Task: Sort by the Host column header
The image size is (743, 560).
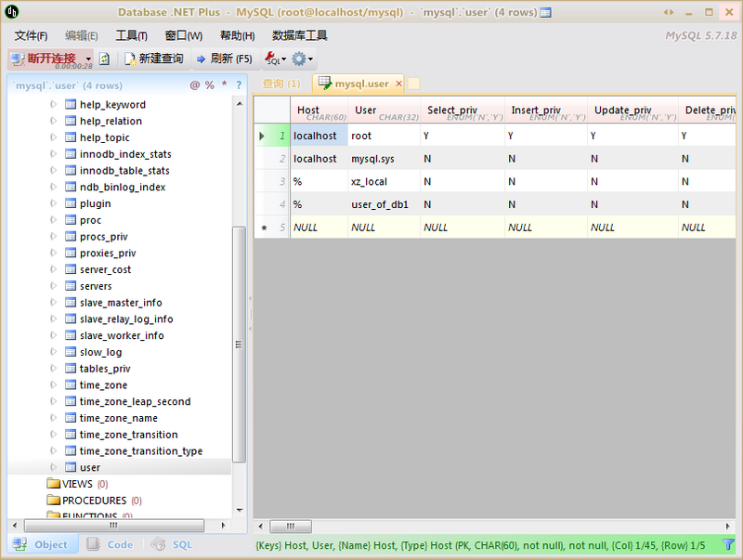Action: pyautogui.click(x=319, y=111)
